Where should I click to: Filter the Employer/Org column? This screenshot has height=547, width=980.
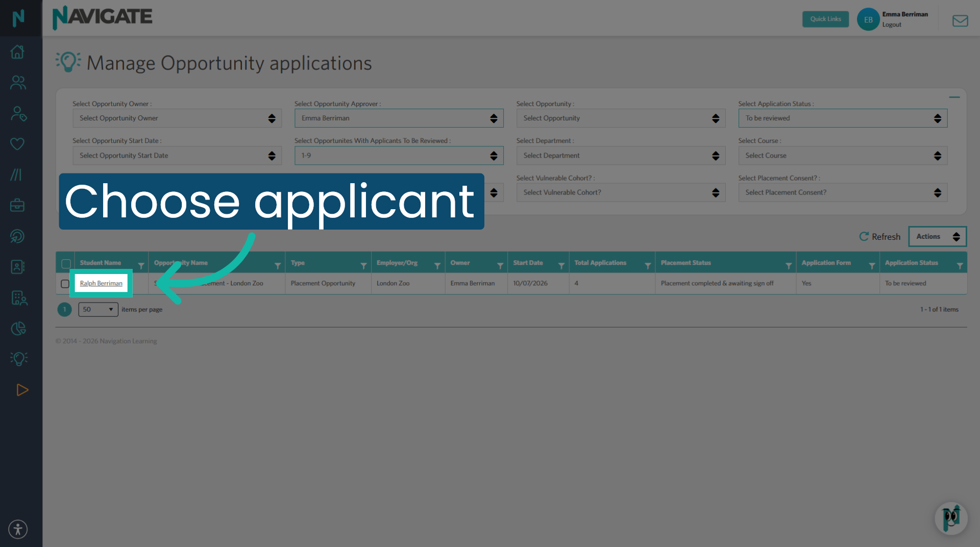[x=437, y=266]
